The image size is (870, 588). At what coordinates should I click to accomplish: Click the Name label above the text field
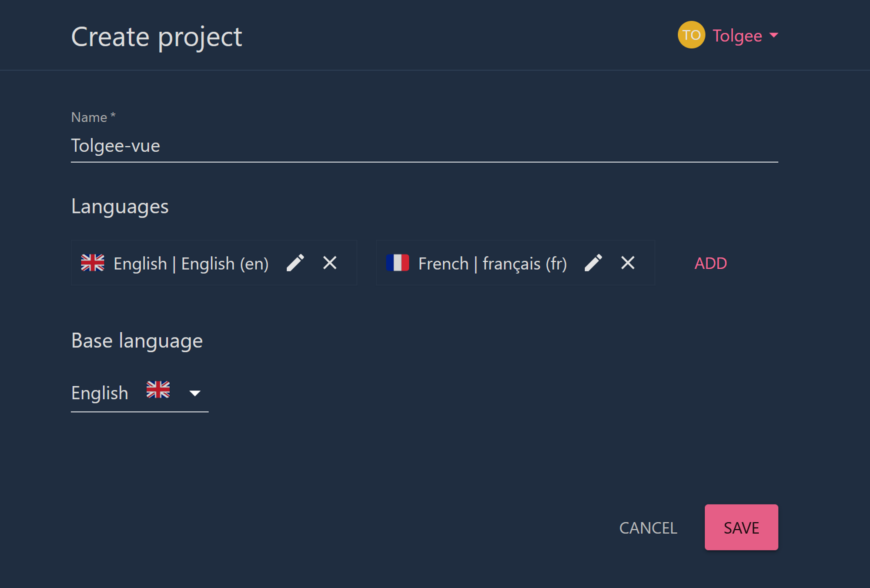[93, 117]
